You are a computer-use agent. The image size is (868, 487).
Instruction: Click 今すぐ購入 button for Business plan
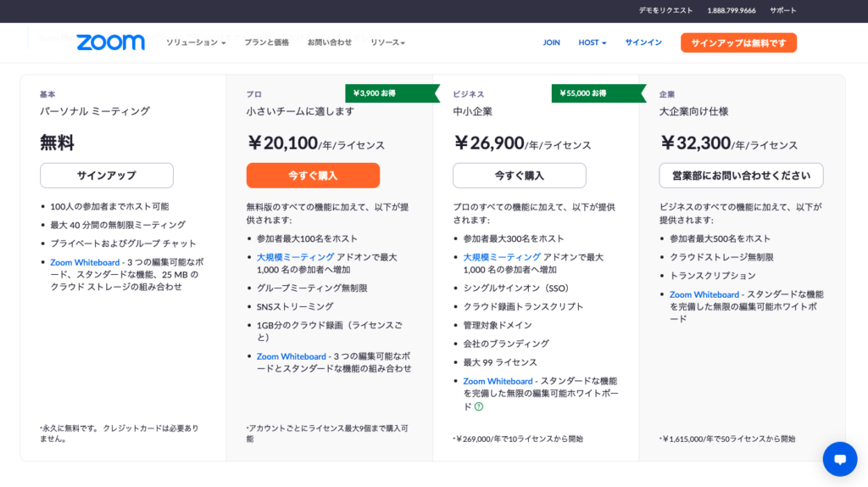519,176
